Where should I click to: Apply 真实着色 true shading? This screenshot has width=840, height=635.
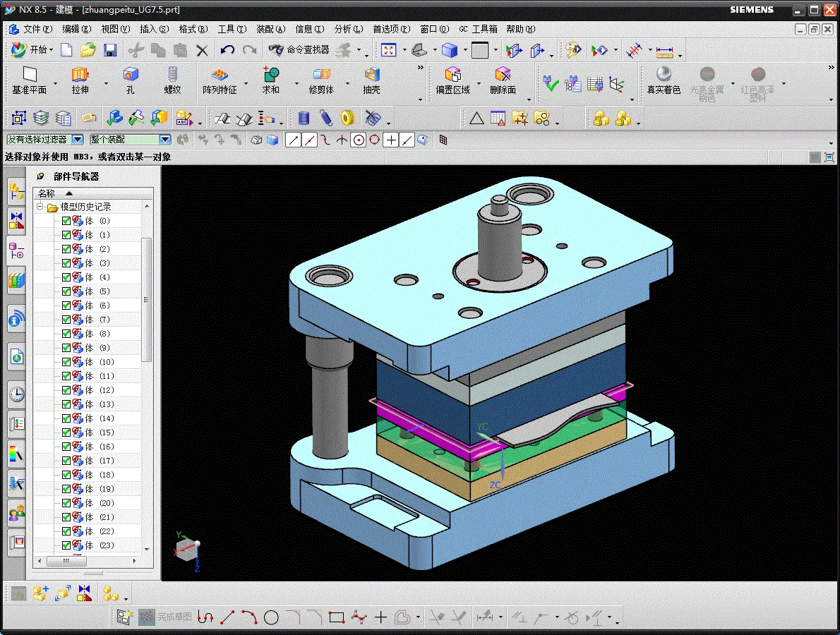(664, 75)
